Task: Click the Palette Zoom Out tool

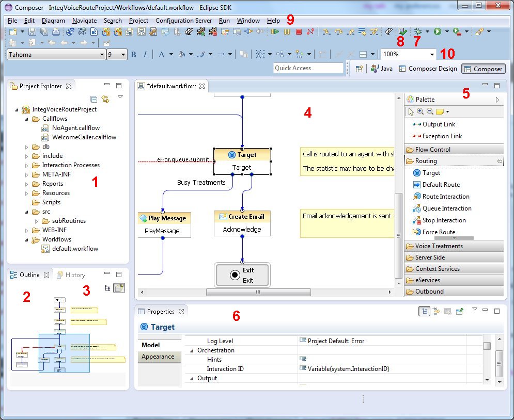Action: click(430, 111)
